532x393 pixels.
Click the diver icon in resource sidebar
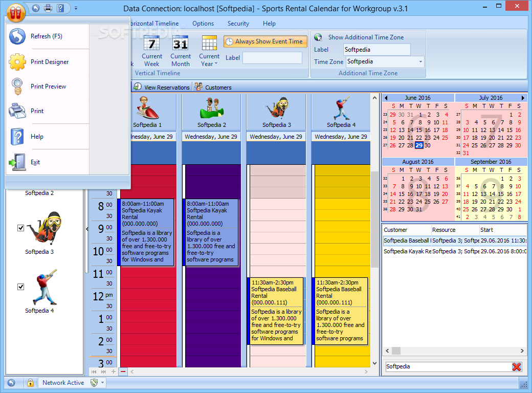tap(44, 228)
